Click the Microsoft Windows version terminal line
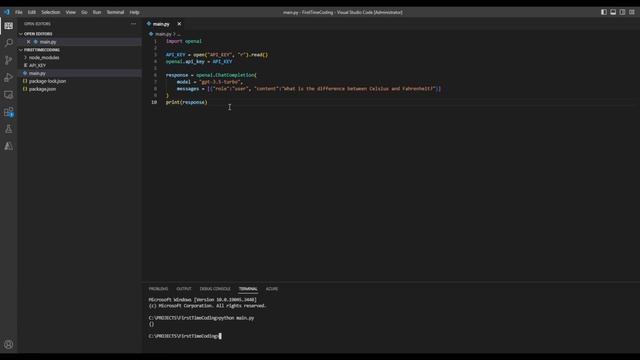640x360 pixels. pos(202,300)
